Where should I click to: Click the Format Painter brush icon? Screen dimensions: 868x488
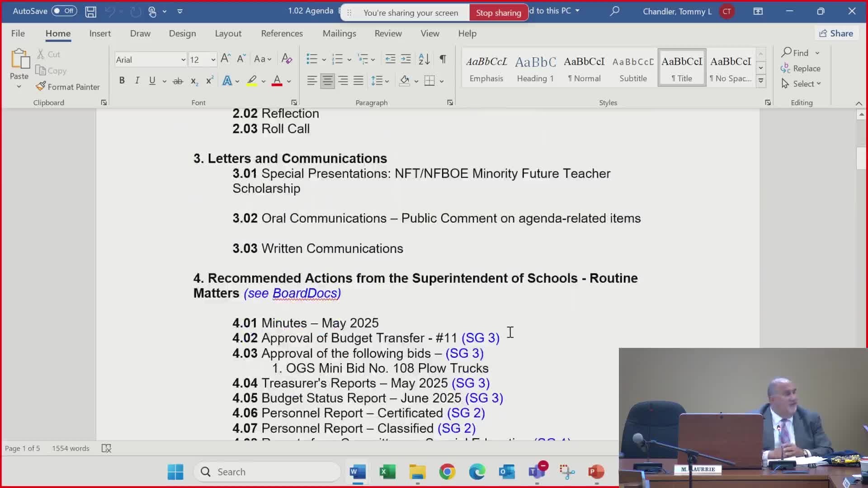click(x=41, y=86)
